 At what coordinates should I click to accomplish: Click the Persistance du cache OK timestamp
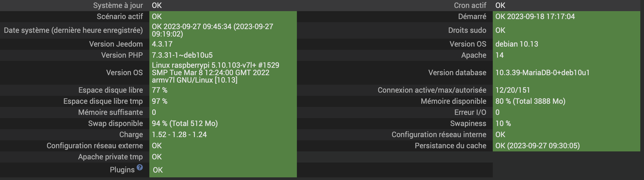[537, 146]
